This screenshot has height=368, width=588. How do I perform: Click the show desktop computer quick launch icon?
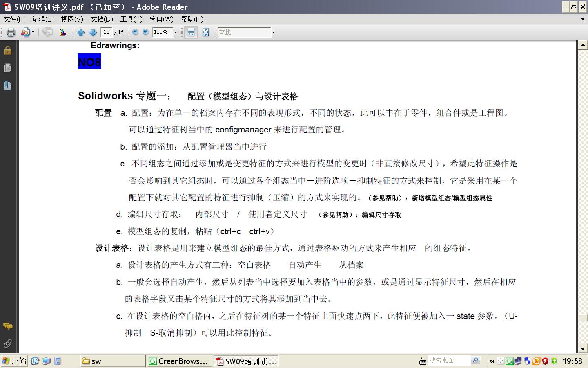click(x=47, y=361)
